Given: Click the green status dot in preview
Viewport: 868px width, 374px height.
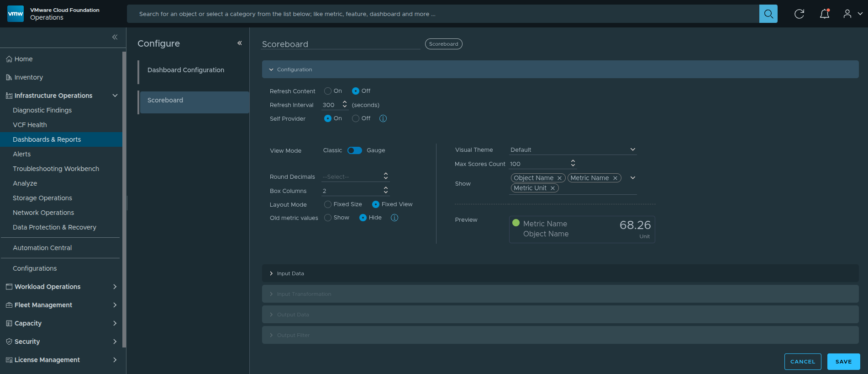Looking at the screenshot, I should pos(516,223).
